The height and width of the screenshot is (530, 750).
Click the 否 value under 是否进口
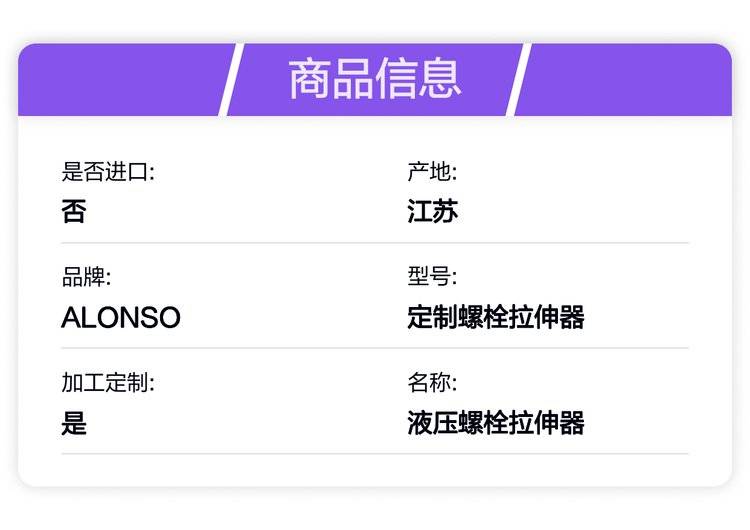click(x=74, y=212)
